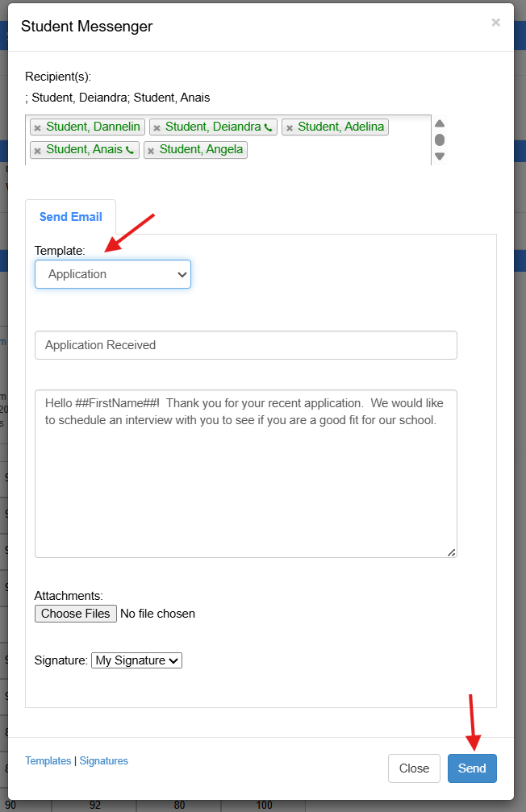526x812 pixels.
Task: Click the Close button
Action: [x=414, y=768]
